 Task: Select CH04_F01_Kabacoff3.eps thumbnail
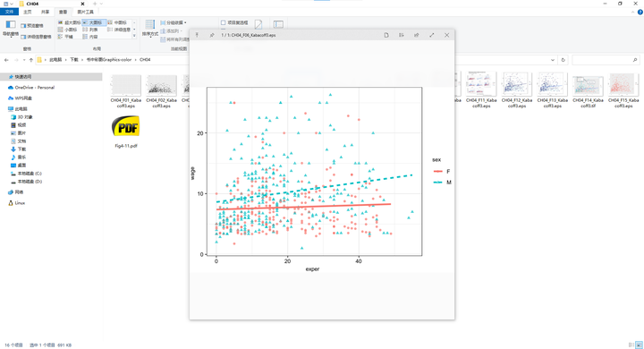126,91
